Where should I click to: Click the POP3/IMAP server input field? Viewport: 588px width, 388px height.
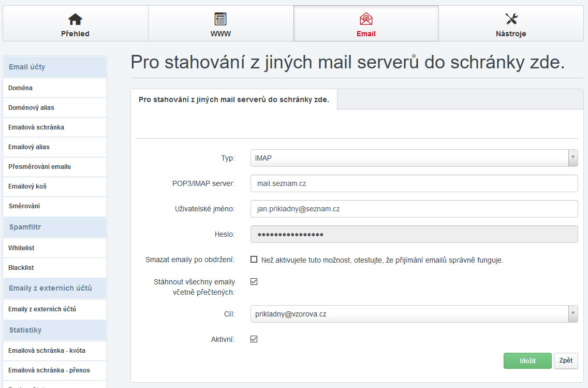(x=414, y=183)
